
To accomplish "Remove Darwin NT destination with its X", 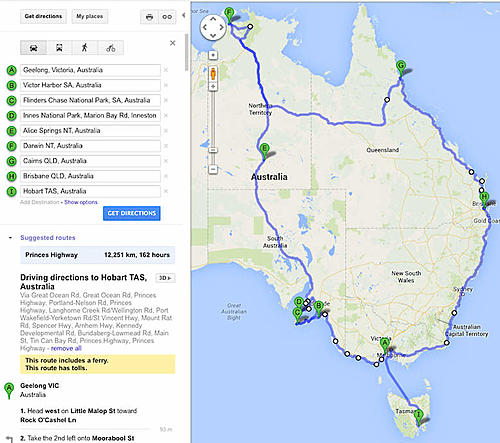I will [x=166, y=146].
